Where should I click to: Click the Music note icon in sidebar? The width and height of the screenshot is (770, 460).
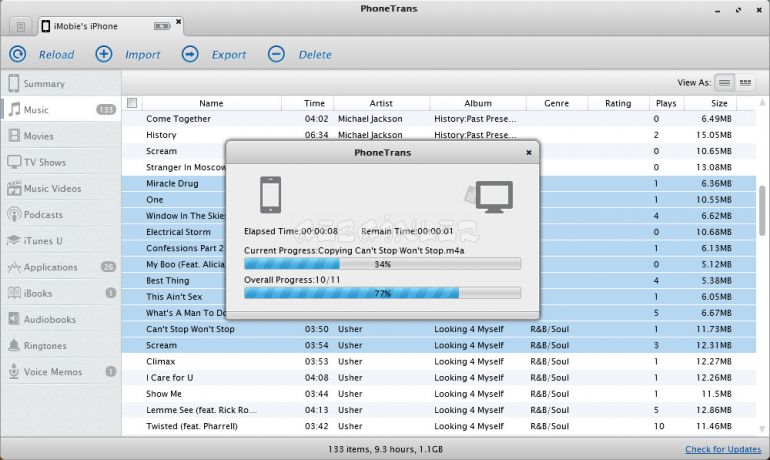(15, 109)
